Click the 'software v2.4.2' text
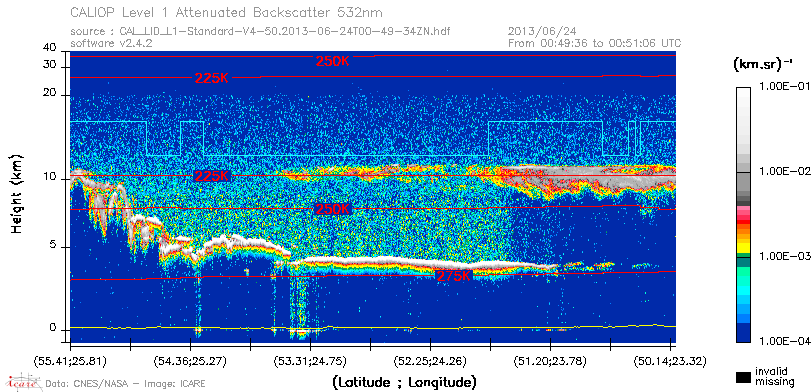Image resolution: width=811 pixels, height=392 pixels. pyautogui.click(x=111, y=43)
